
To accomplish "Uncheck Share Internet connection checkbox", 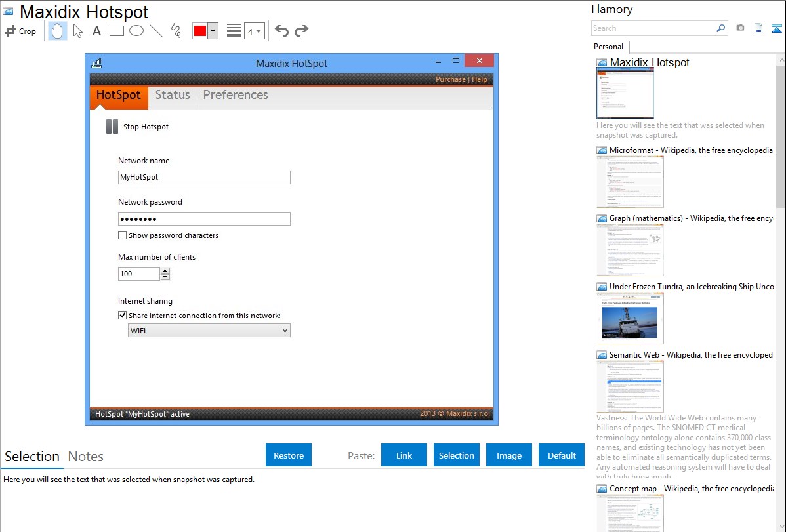I will (122, 316).
